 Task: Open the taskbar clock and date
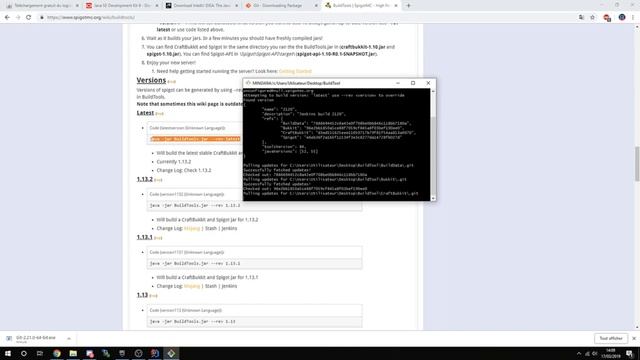[x=611, y=353]
